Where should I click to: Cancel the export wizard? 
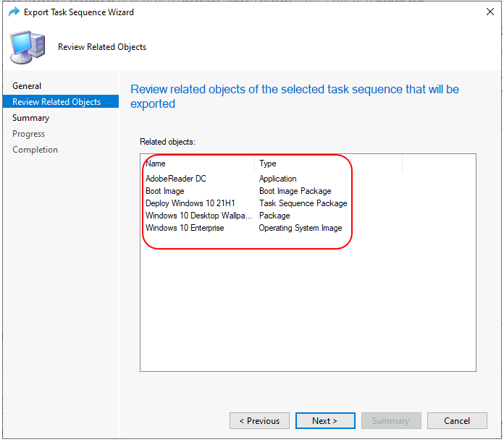coord(457,421)
